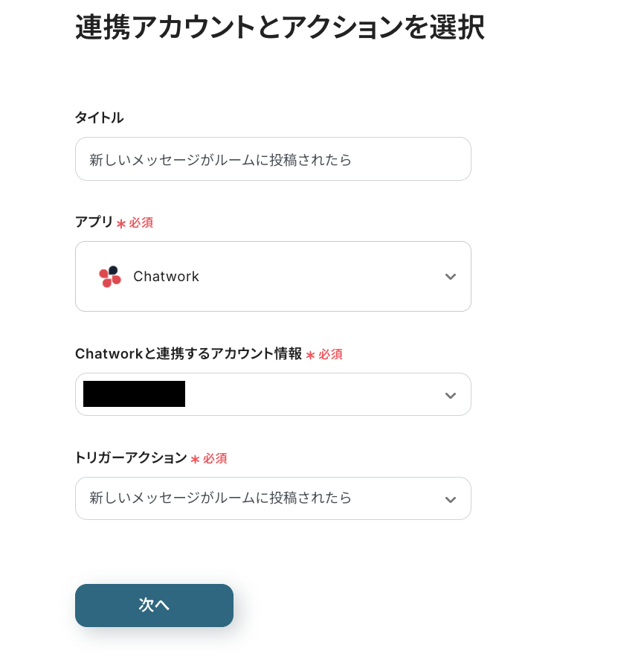Click the Chatworkと連携するアカウント情報 label
Image resolution: width=644 pixels, height=668 pixels.
point(188,354)
